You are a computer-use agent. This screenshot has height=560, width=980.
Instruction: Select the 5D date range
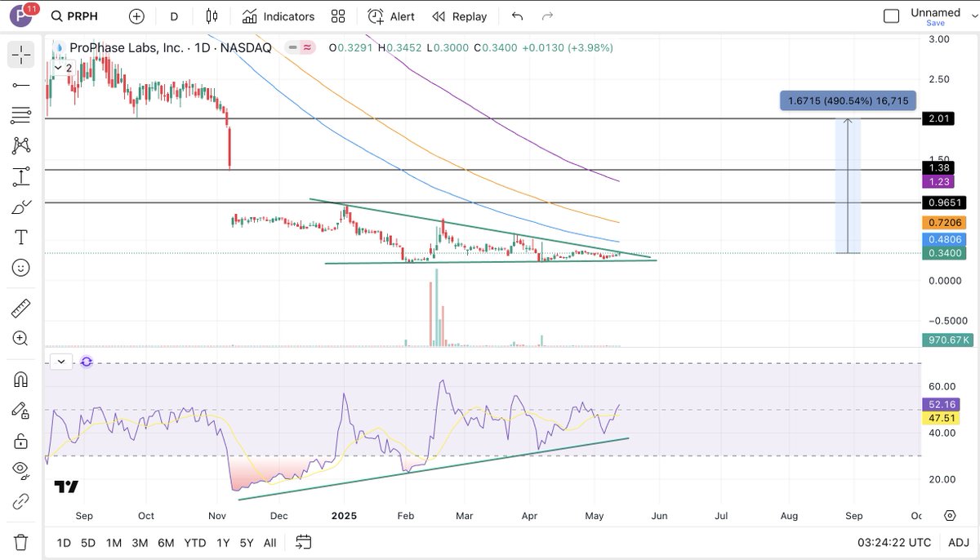[x=88, y=542]
